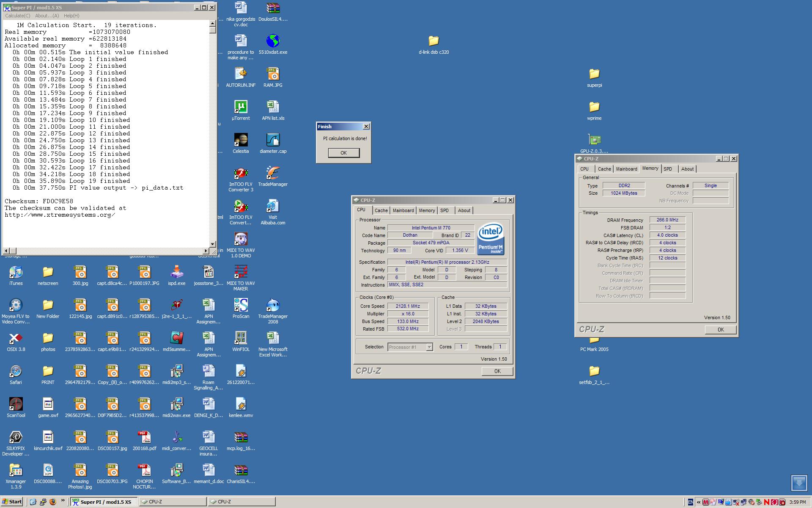812x508 pixels.
Task: Switch to Memory tab in left CPU-Z window
Action: pyautogui.click(x=427, y=210)
